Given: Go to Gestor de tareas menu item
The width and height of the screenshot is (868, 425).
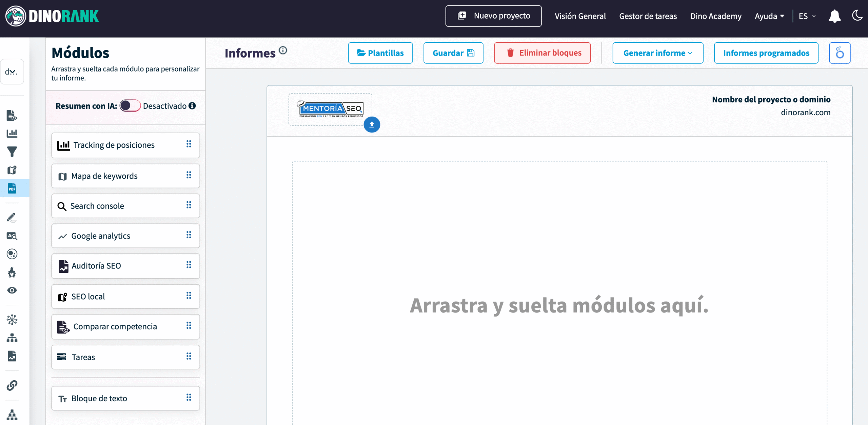Looking at the screenshot, I should point(648,16).
